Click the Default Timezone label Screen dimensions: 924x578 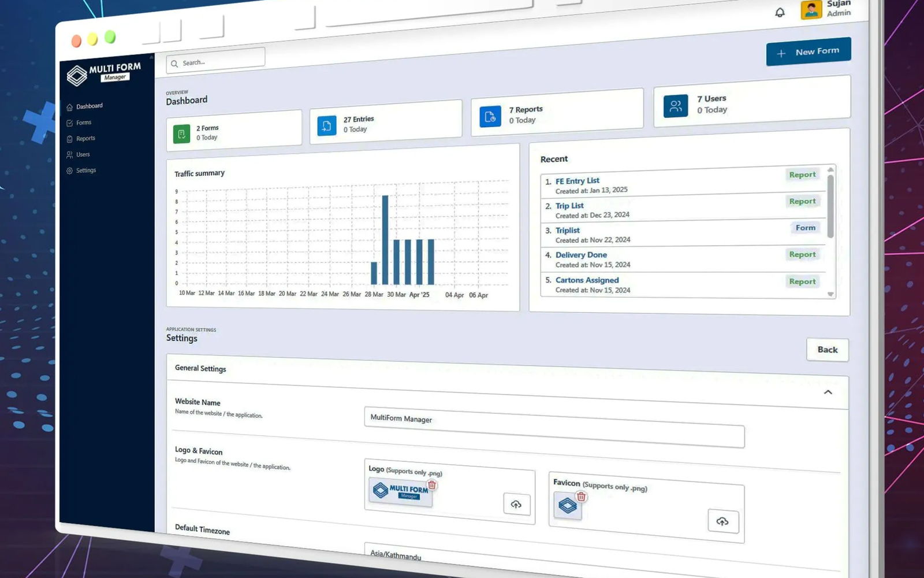(202, 529)
